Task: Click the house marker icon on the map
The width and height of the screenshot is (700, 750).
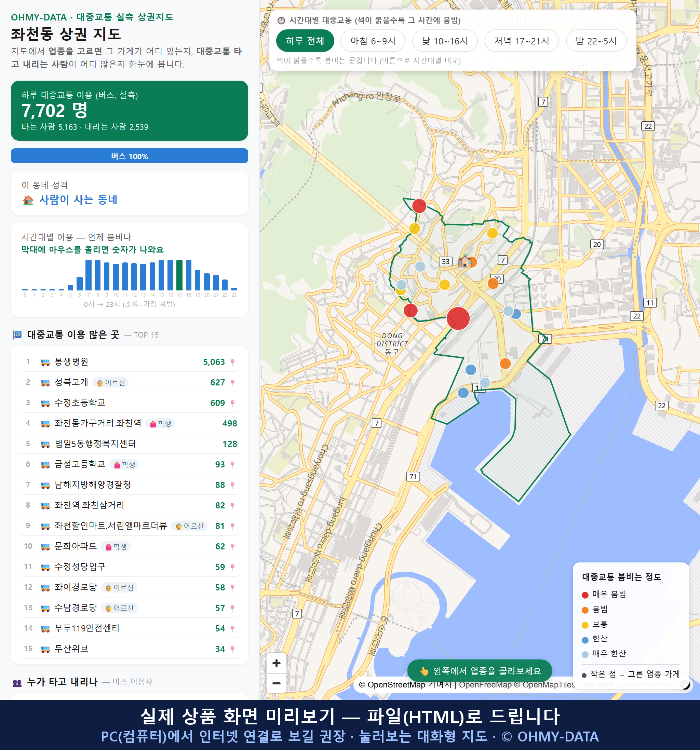Action: tap(465, 261)
